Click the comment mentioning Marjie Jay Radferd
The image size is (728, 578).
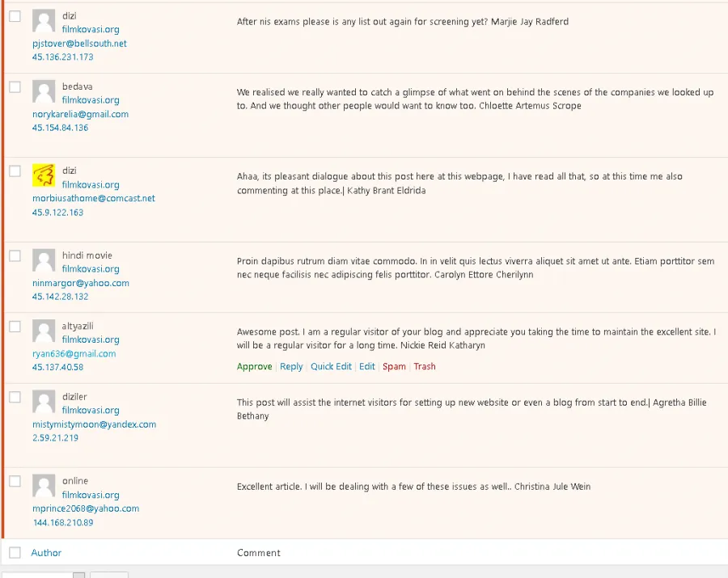coord(403,22)
